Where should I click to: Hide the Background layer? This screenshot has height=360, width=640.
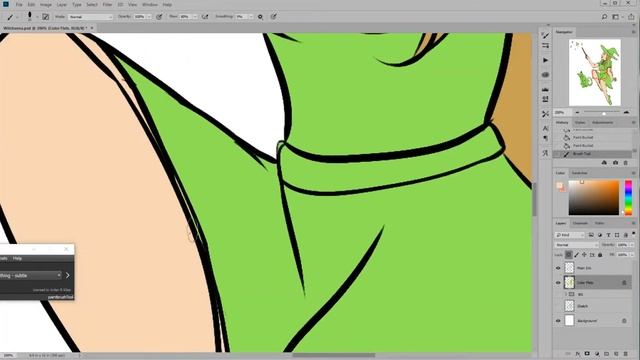coord(558,321)
